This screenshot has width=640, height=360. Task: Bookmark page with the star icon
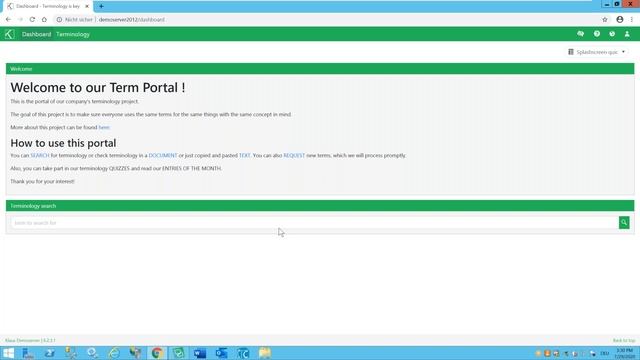pyautogui.click(x=604, y=20)
